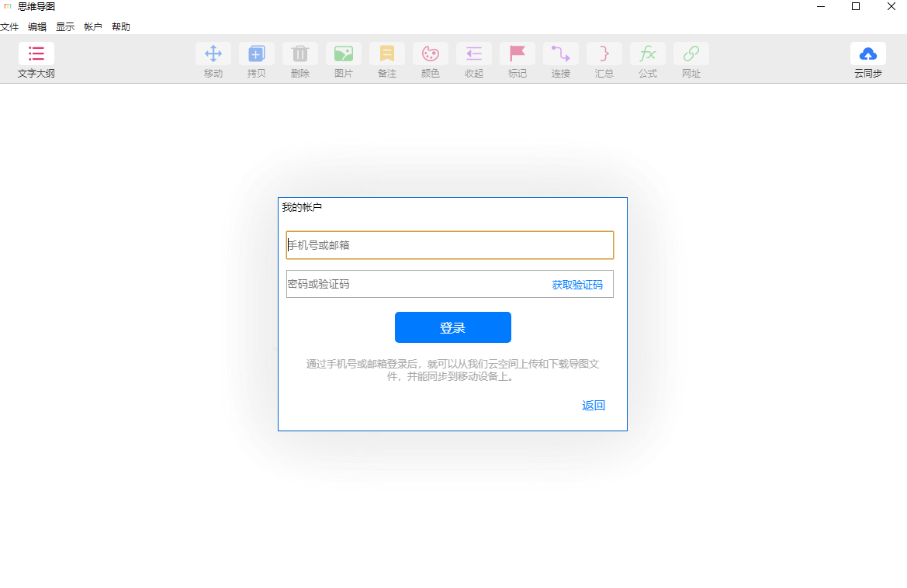
Task: Open the 帐户 menu
Action: (92, 26)
